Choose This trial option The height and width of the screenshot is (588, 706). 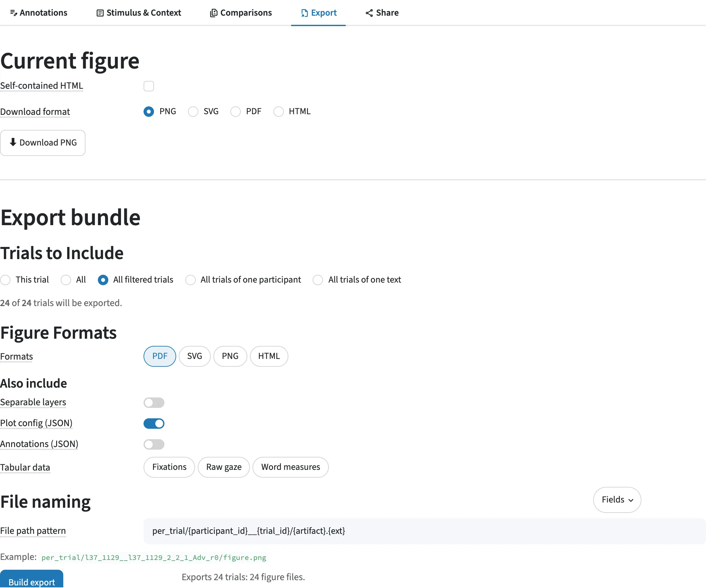tap(5, 280)
